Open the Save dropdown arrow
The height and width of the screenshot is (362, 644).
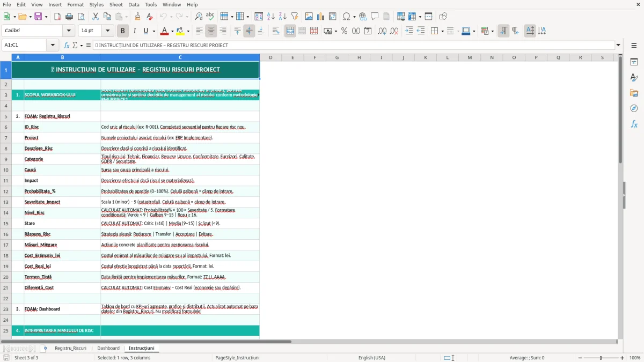coord(46,17)
